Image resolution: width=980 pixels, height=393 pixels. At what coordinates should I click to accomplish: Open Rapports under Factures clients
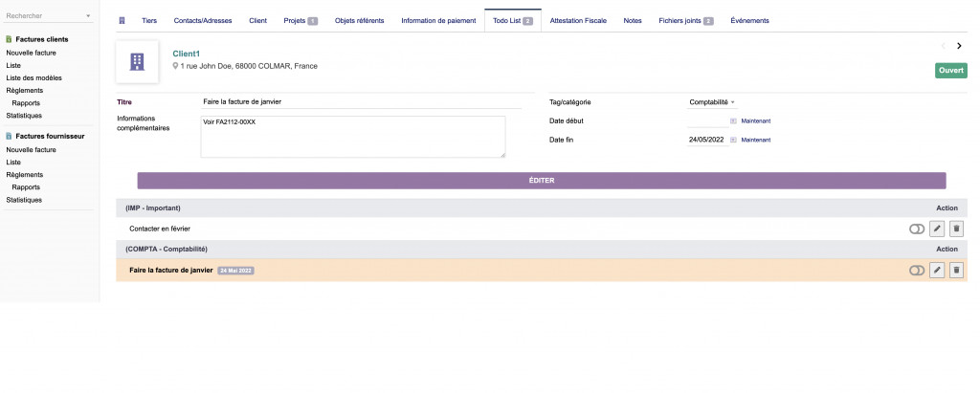click(26, 103)
